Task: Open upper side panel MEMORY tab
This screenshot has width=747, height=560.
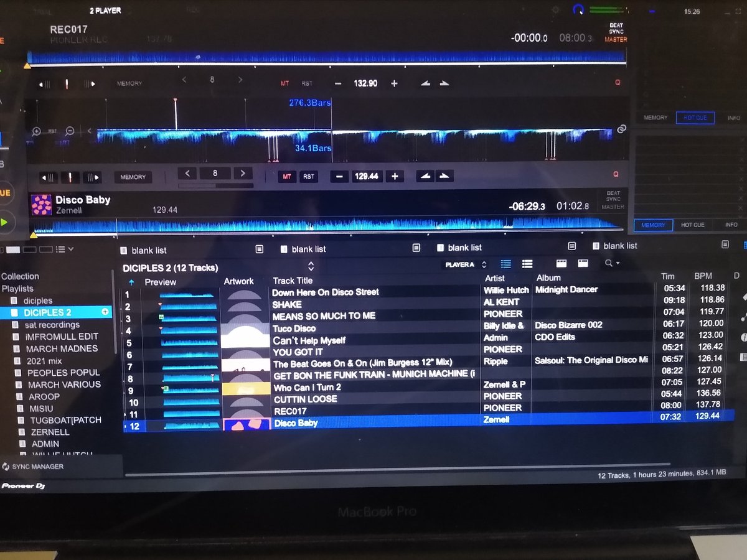Action: coord(655,118)
